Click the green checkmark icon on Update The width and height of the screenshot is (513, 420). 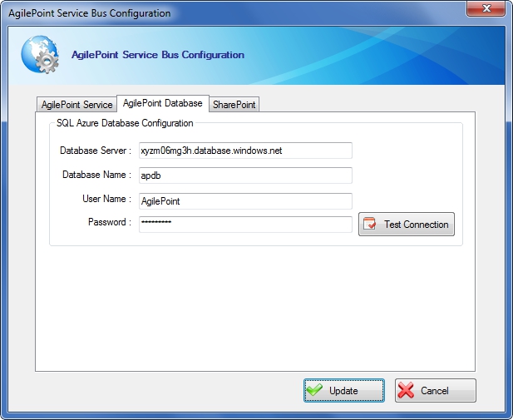point(314,390)
